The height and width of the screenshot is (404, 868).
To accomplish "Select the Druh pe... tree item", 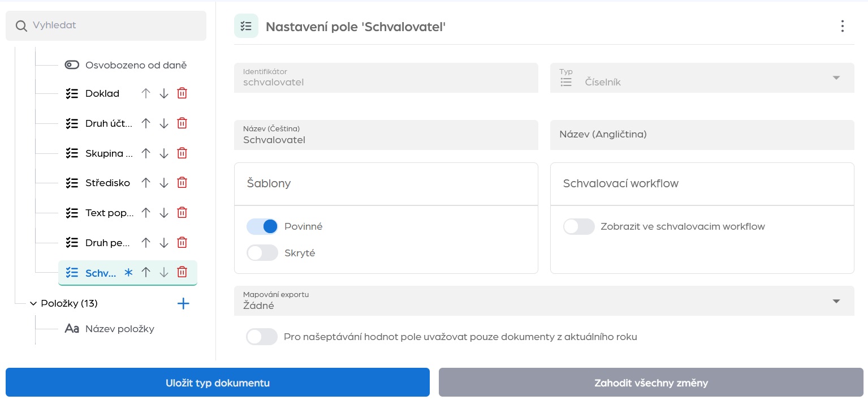I will click(108, 243).
